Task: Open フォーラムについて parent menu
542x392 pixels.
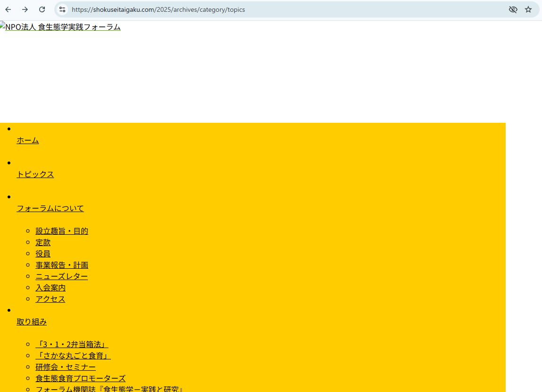Action: click(50, 208)
